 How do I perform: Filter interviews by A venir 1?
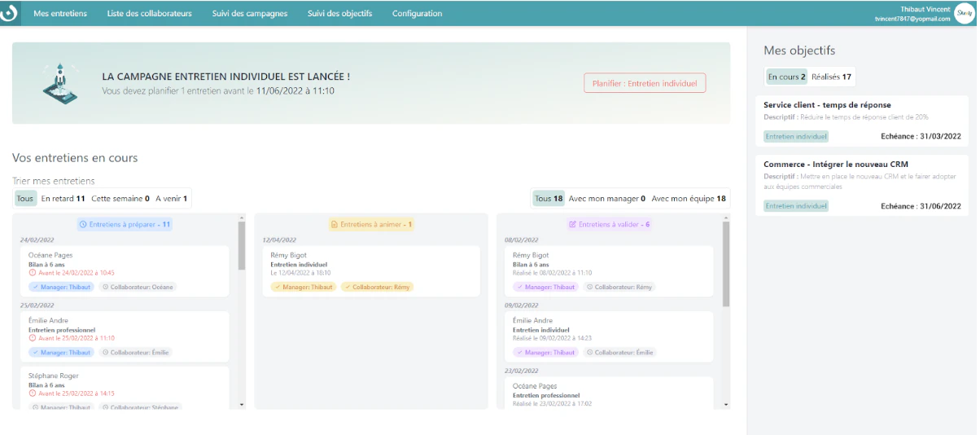coord(172,198)
